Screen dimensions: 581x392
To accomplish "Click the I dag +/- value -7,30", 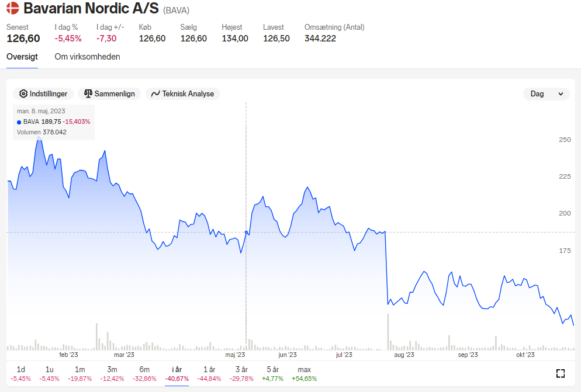I will [x=106, y=39].
